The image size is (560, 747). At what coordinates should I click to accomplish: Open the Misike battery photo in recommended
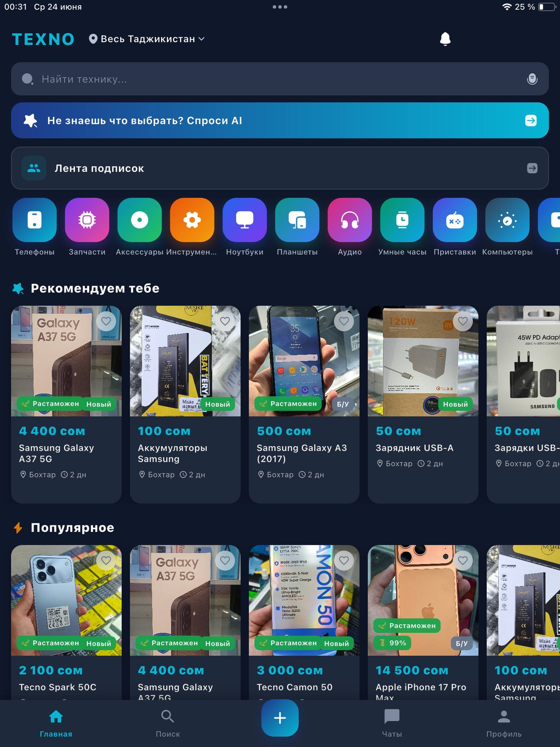[185, 361]
